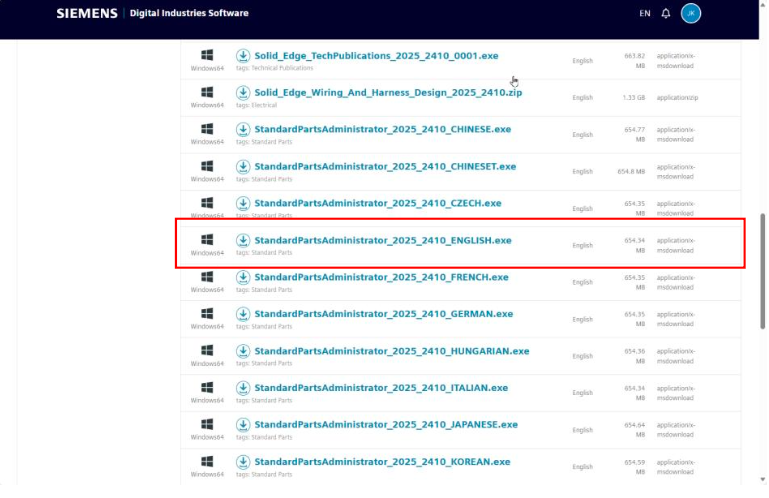Open StandardPartsAdministrator_2025_2410_JAPANESE.exe link

[x=386, y=425]
